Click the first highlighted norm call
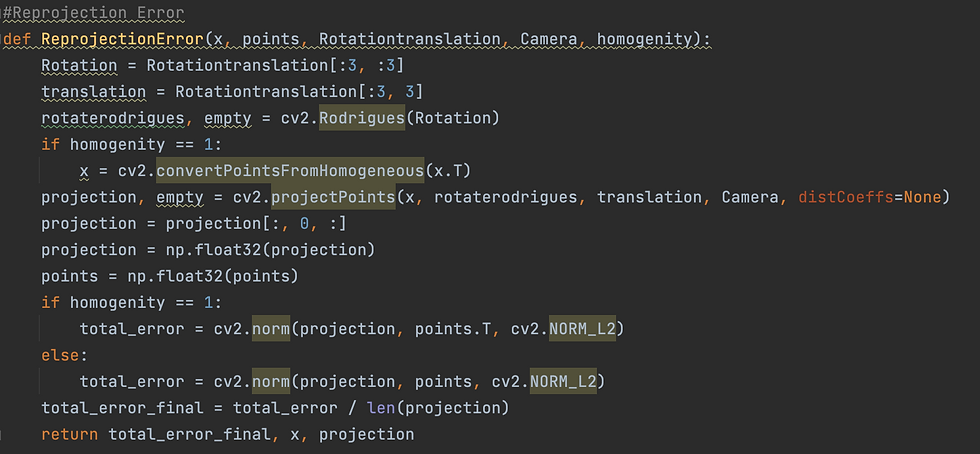The height and width of the screenshot is (454, 980). click(x=271, y=328)
